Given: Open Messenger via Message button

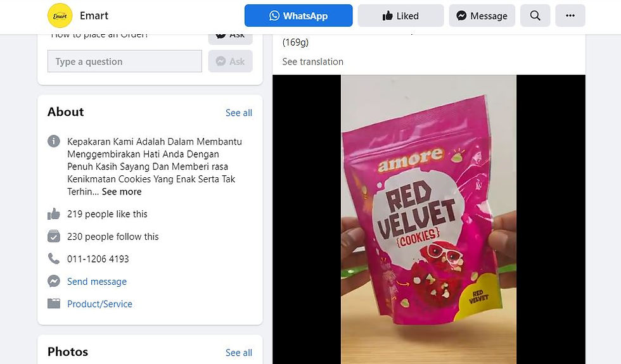Looking at the screenshot, I should coord(482,15).
